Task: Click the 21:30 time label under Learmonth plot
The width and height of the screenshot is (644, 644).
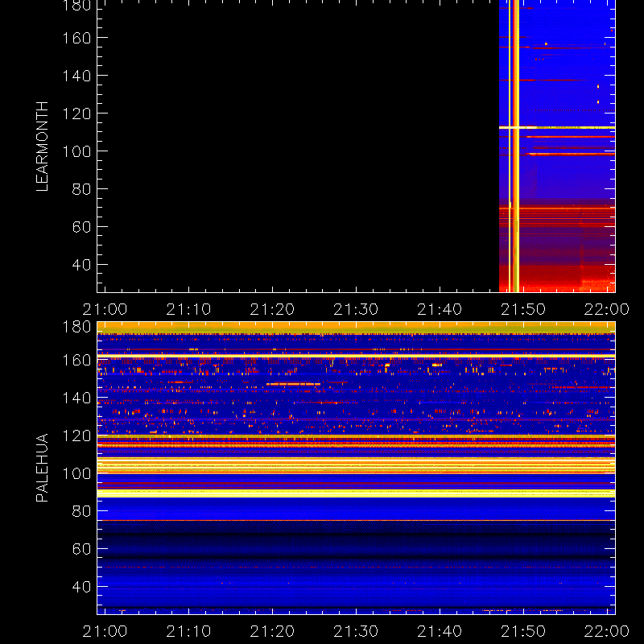Action: pos(356,309)
